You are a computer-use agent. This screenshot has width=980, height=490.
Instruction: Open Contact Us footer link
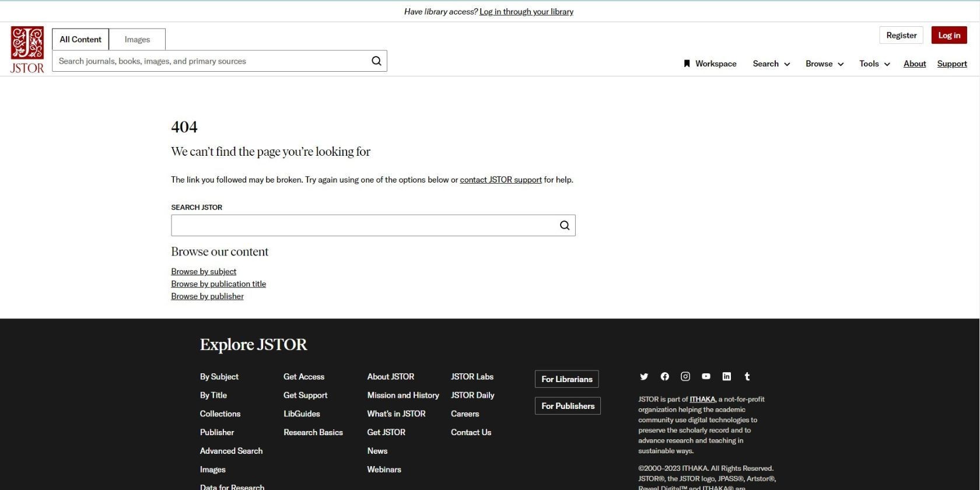[x=471, y=432]
